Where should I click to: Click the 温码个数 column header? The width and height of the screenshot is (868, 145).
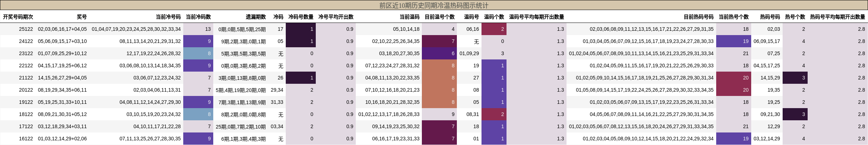[x=494, y=17]
